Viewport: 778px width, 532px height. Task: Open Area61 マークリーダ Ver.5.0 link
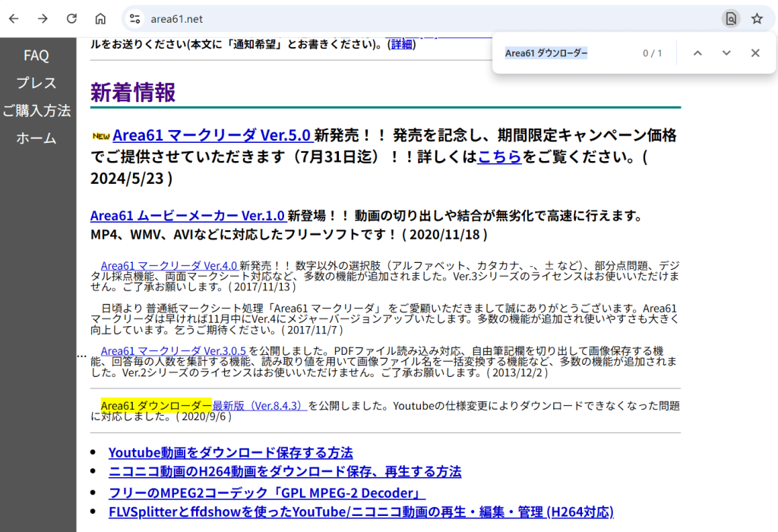pos(211,136)
